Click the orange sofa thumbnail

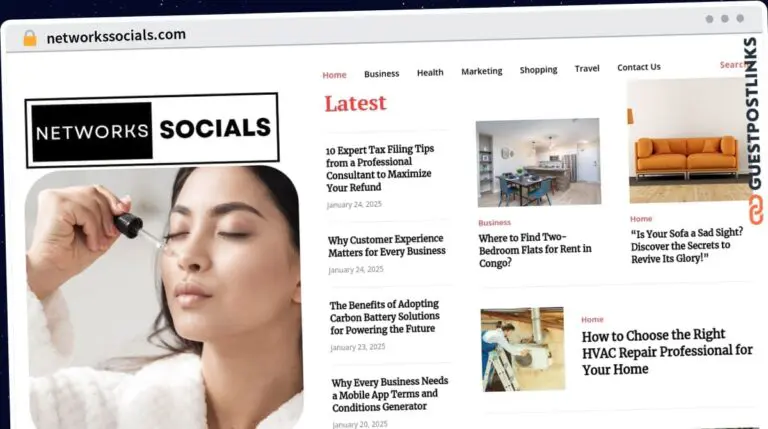tap(688, 141)
